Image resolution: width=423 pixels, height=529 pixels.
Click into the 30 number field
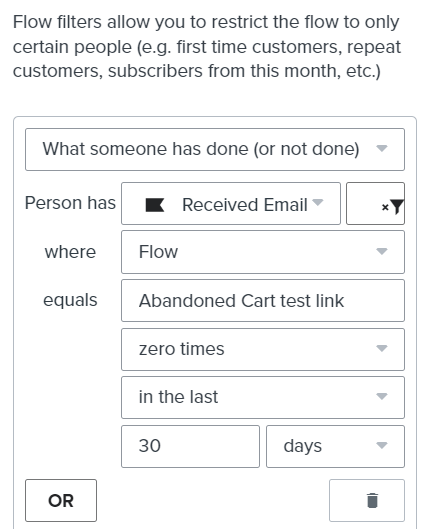[190, 446]
